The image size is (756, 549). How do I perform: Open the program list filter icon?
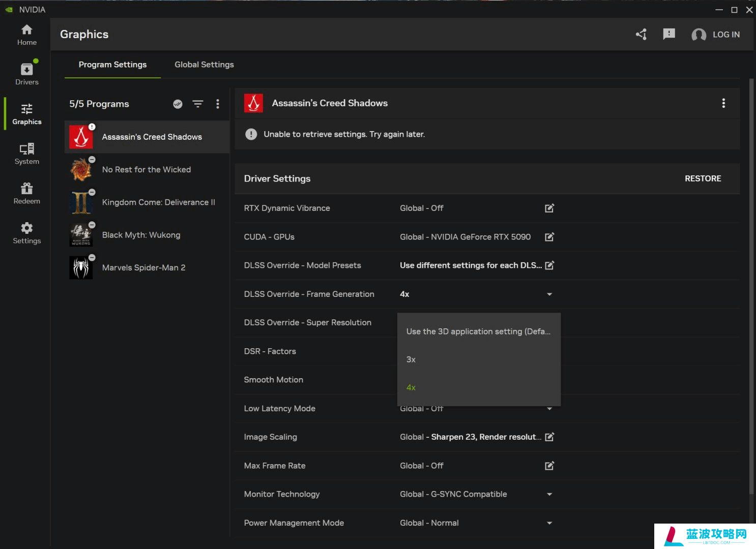point(198,104)
